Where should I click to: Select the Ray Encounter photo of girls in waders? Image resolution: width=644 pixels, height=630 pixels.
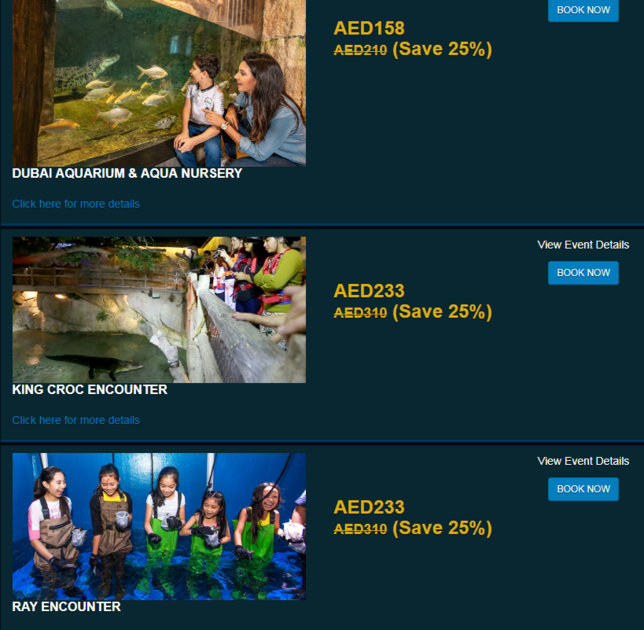[159, 526]
